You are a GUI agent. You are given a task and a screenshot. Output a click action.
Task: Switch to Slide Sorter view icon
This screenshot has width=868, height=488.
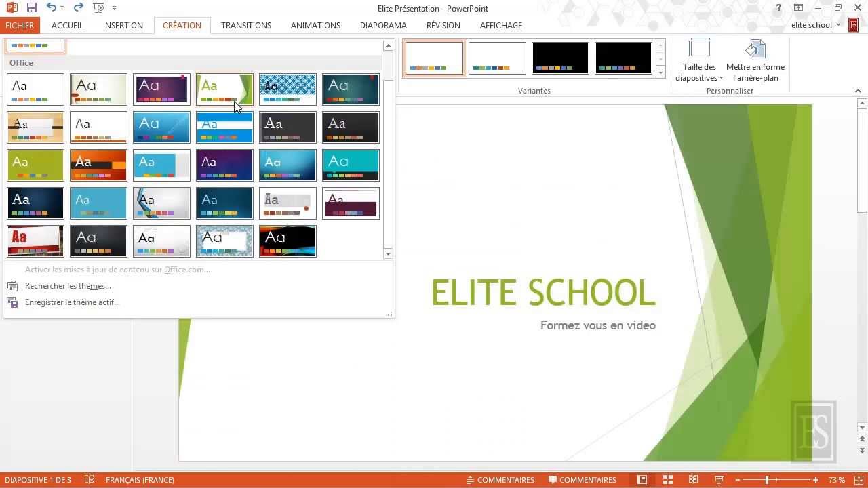click(668, 480)
